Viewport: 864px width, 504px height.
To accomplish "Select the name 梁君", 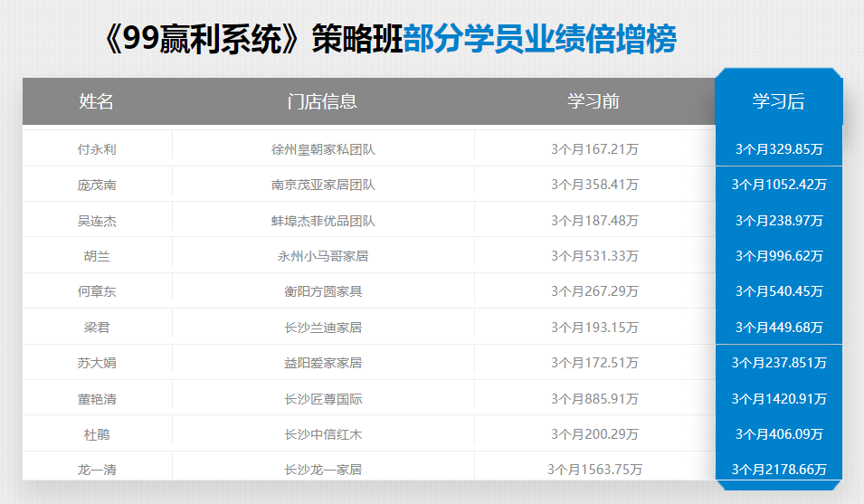I will (97, 328).
